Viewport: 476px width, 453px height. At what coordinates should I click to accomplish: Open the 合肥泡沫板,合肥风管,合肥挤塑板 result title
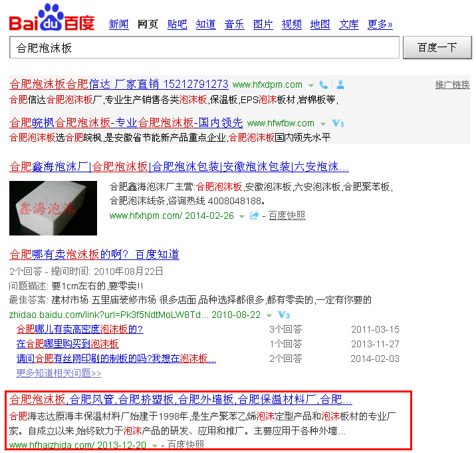coord(181,399)
